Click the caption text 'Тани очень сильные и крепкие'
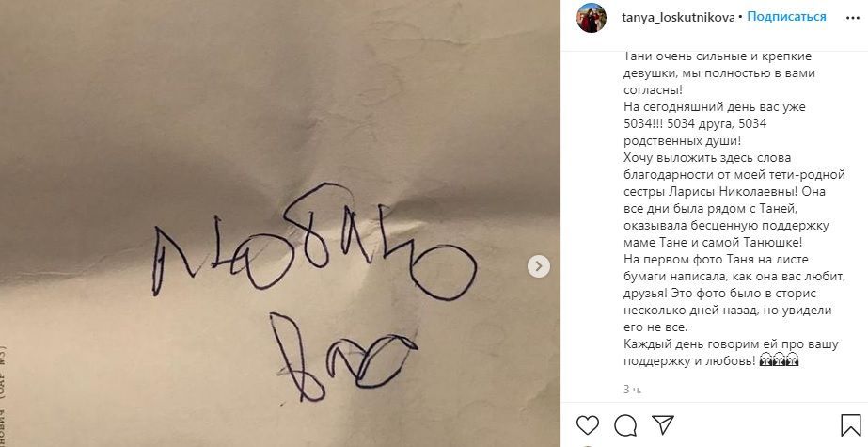868x447 pixels. [710, 56]
